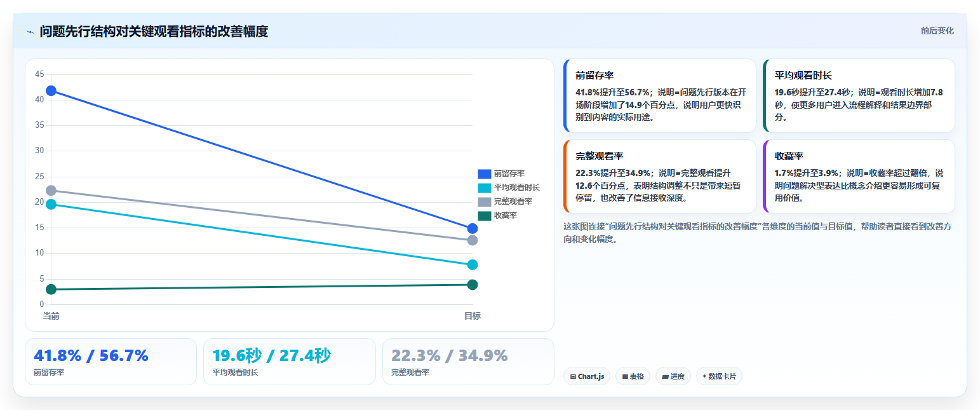980x410 pixels.
Task: Click the 收藏率 green legend swatch
Action: (485, 215)
